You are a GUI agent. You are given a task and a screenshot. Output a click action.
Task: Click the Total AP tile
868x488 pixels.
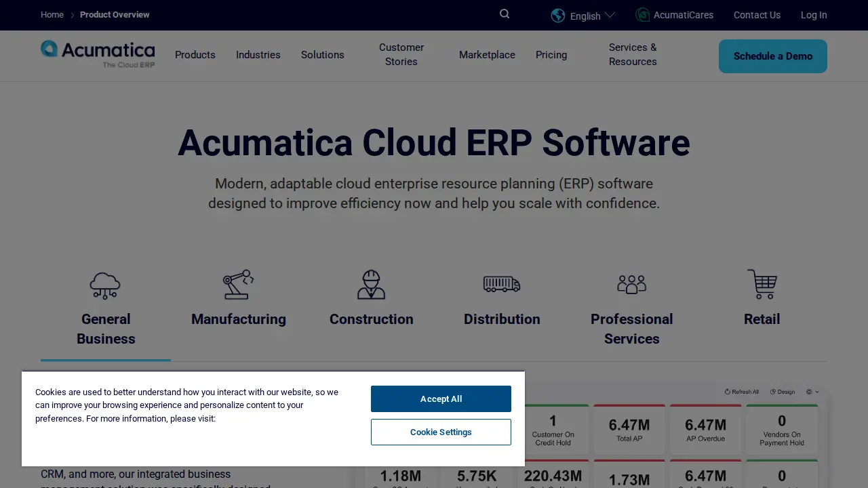click(629, 430)
